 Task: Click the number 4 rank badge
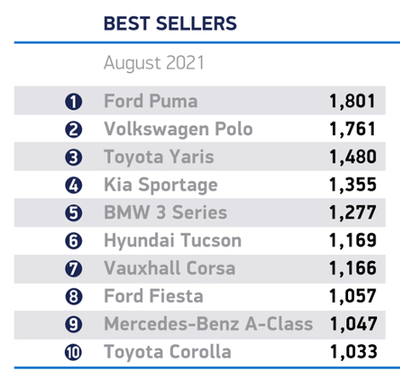click(x=73, y=185)
